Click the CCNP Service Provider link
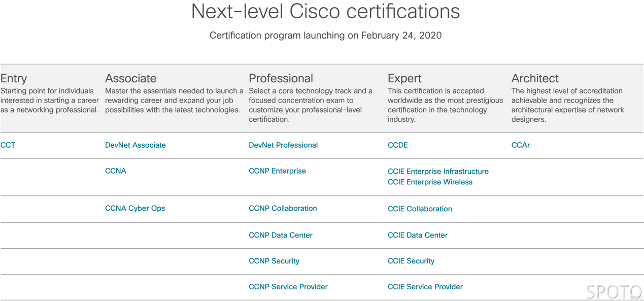 pyautogui.click(x=288, y=287)
